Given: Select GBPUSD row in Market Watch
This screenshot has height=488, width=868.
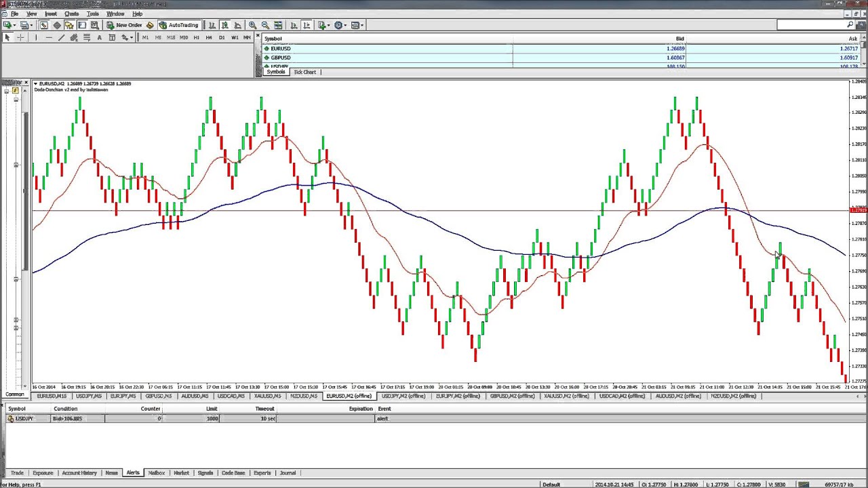Looking at the screenshot, I should point(560,58).
